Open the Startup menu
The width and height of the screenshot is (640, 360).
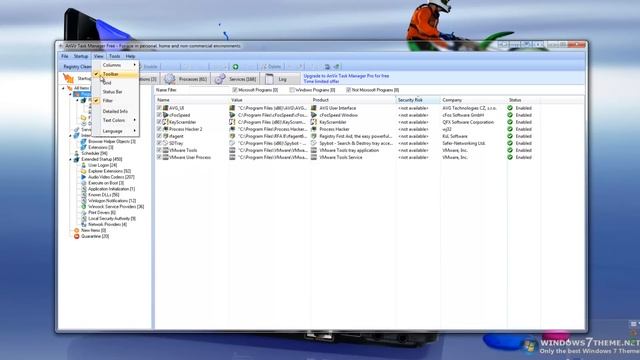click(x=81, y=56)
